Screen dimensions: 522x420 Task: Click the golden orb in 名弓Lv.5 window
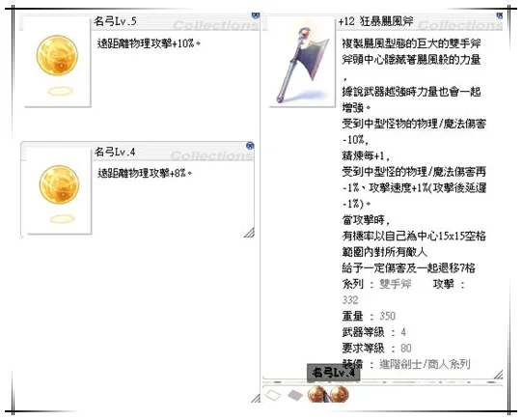pos(57,55)
